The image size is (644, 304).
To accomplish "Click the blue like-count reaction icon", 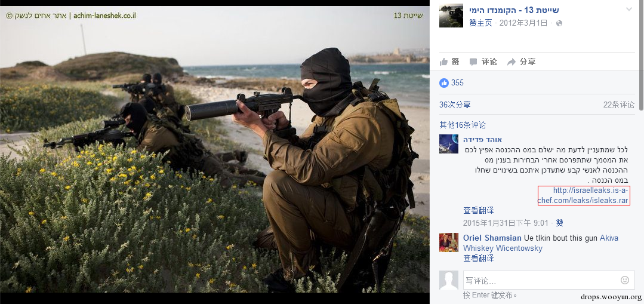I will coord(444,82).
